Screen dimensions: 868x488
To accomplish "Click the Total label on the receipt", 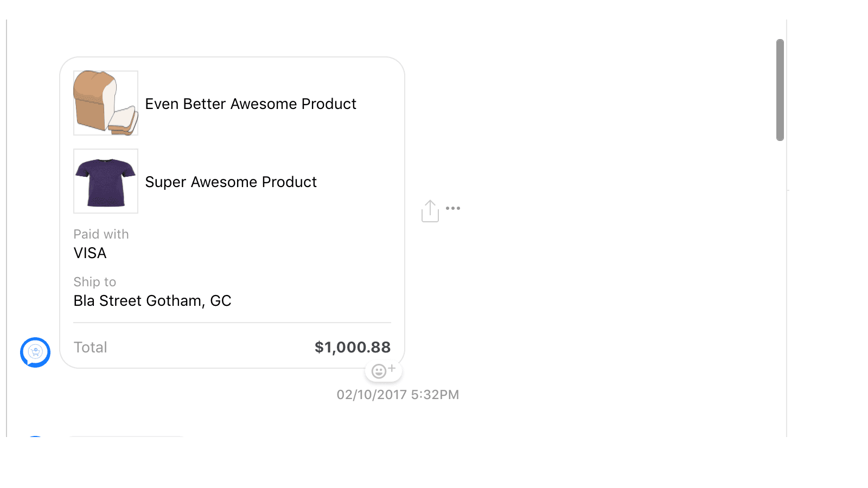I will [x=90, y=347].
